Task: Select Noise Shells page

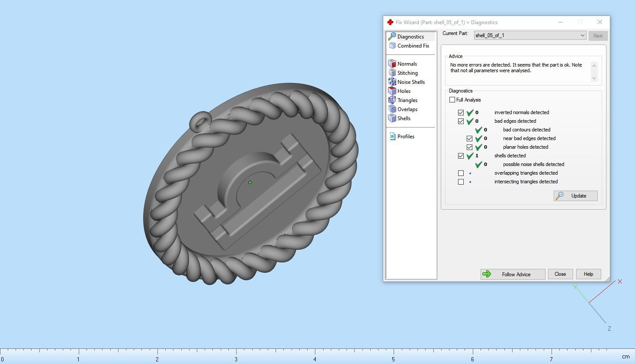Action: click(411, 82)
